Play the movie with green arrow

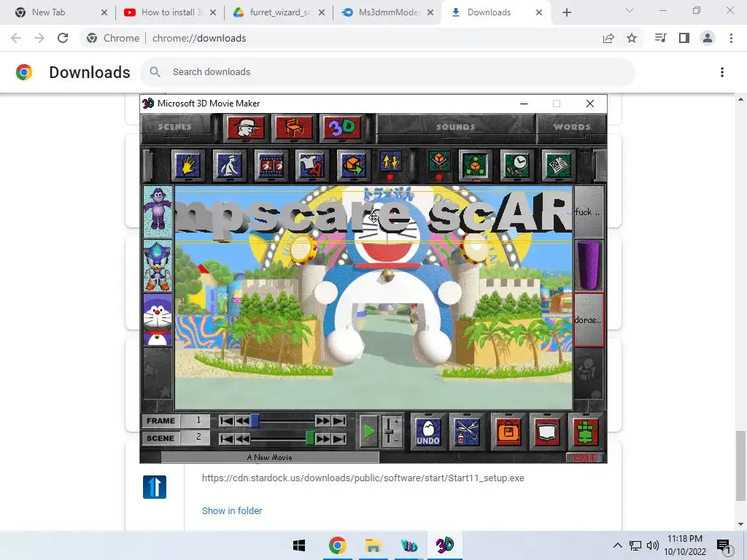pos(368,432)
